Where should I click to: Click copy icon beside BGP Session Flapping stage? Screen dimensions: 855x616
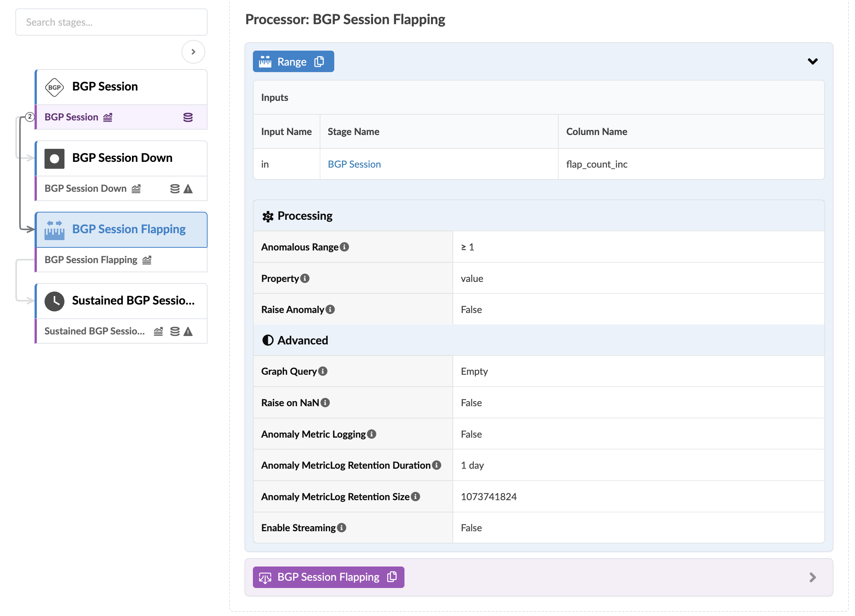pos(392,576)
